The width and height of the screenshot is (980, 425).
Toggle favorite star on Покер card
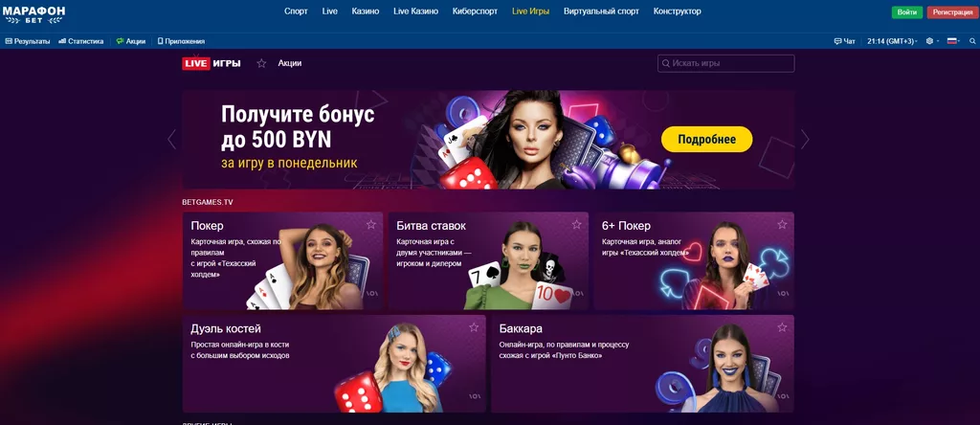coord(371,224)
